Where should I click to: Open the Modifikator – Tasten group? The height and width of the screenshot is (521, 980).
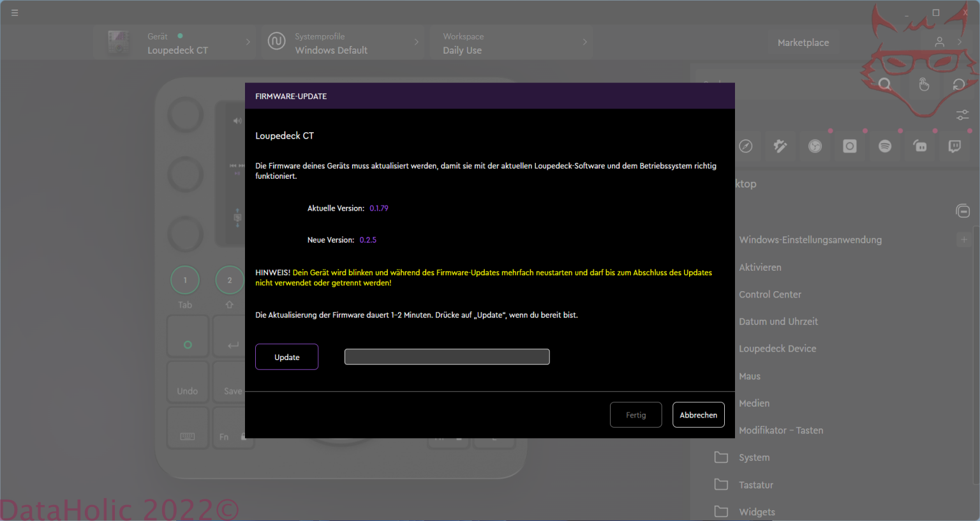[781, 430]
